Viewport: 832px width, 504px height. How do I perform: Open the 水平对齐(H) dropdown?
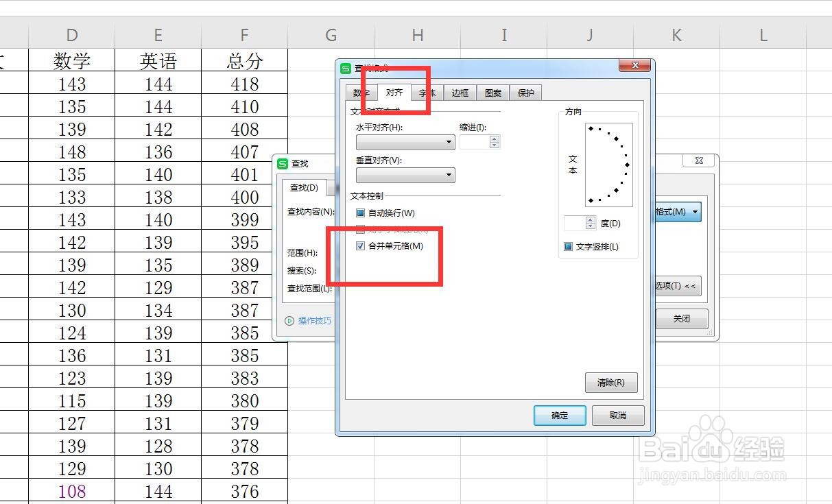[x=449, y=143]
